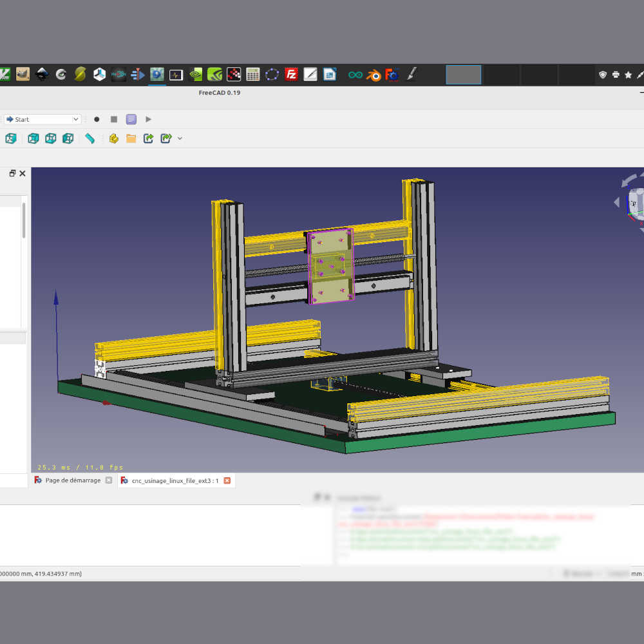This screenshot has height=644, width=644.
Task: Close the Page de démarrage tab
Action: coord(108,480)
